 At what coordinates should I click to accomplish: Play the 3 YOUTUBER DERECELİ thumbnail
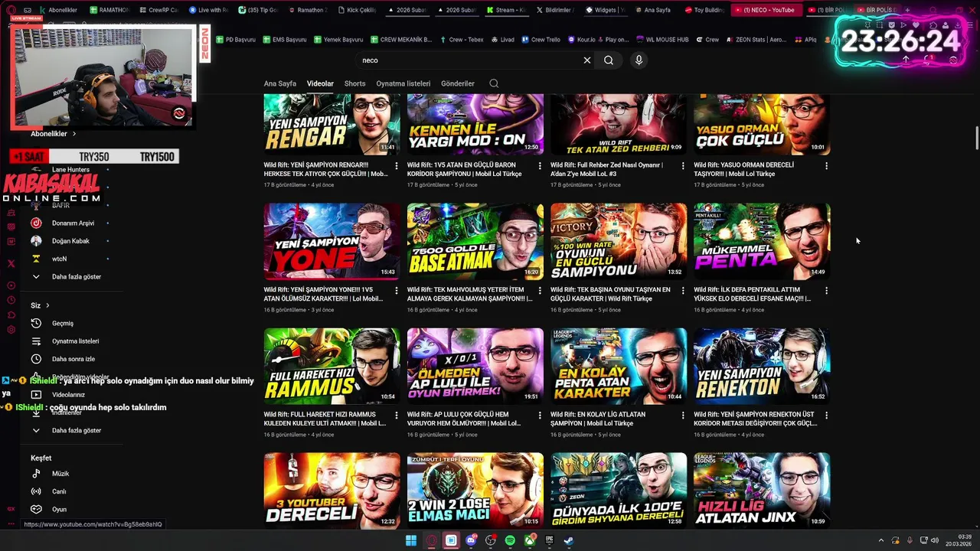point(332,490)
